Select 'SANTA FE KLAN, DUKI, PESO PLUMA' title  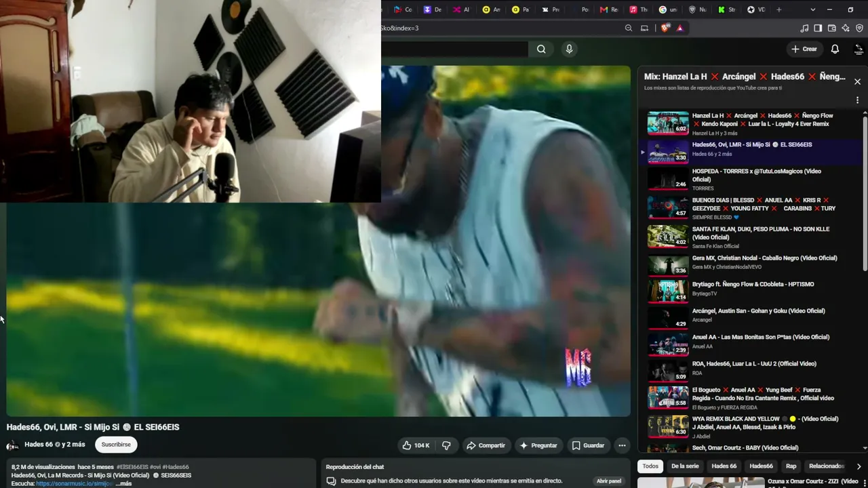[761, 233]
